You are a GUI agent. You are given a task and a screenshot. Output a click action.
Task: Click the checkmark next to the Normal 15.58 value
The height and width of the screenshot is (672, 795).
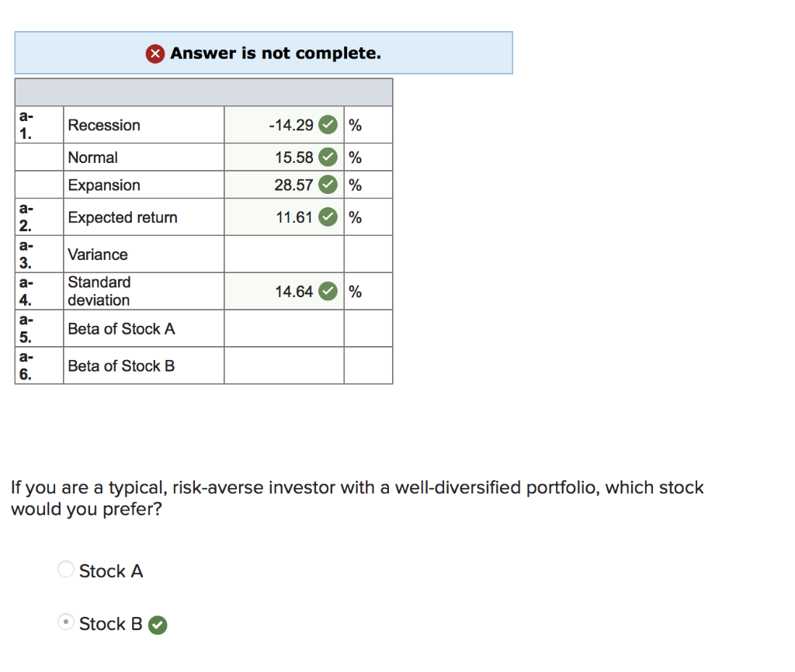[x=327, y=157]
